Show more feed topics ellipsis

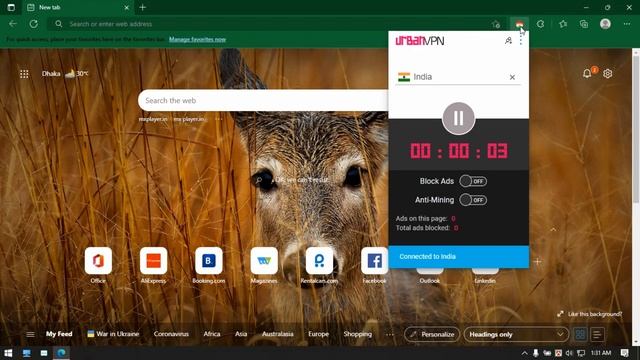tap(390, 334)
